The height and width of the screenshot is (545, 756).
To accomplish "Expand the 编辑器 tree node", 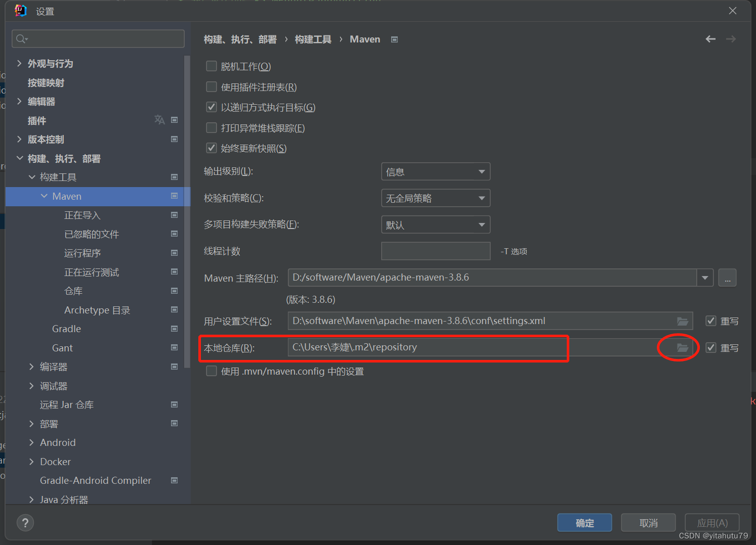I will pyautogui.click(x=19, y=101).
